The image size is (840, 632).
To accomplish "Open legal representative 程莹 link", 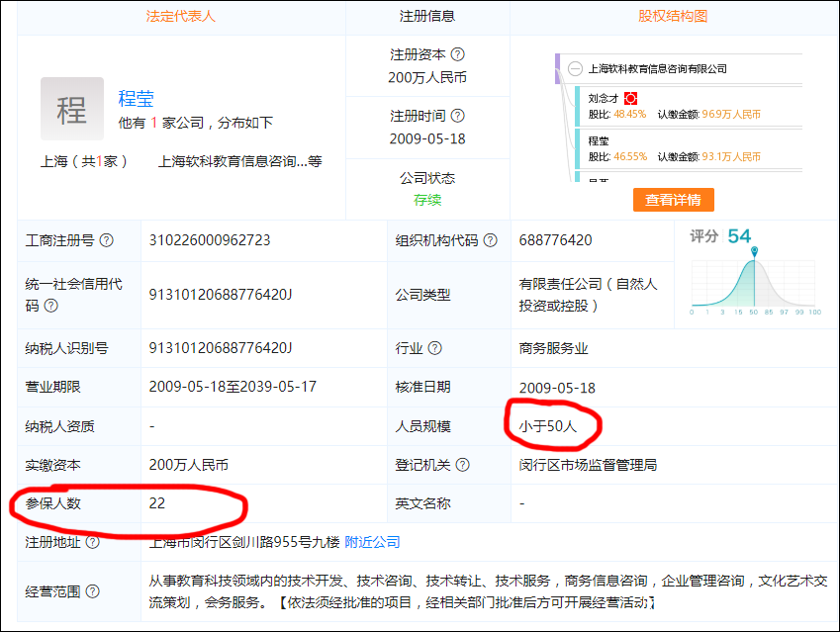I will pyautogui.click(x=137, y=99).
